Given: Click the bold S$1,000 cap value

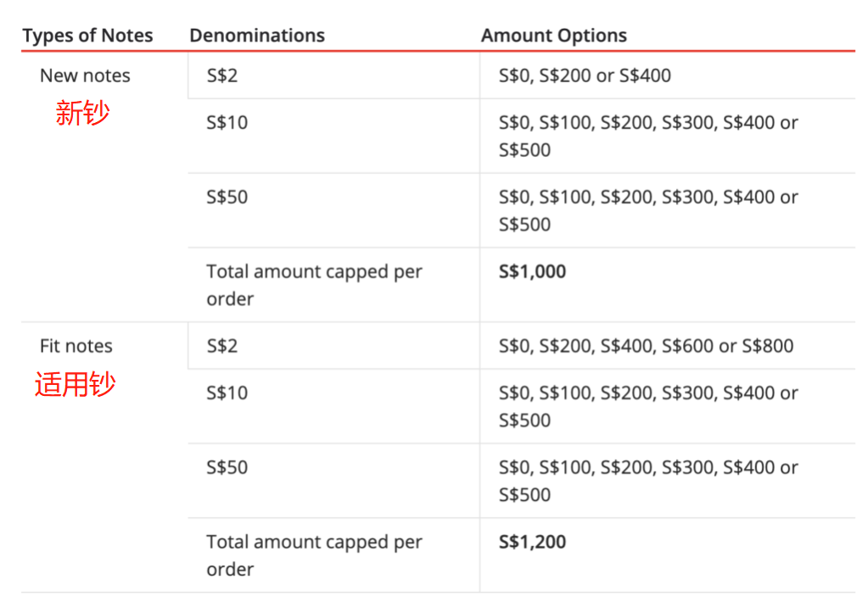Looking at the screenshot, I should pyautogui.click(x=532, y=272).
